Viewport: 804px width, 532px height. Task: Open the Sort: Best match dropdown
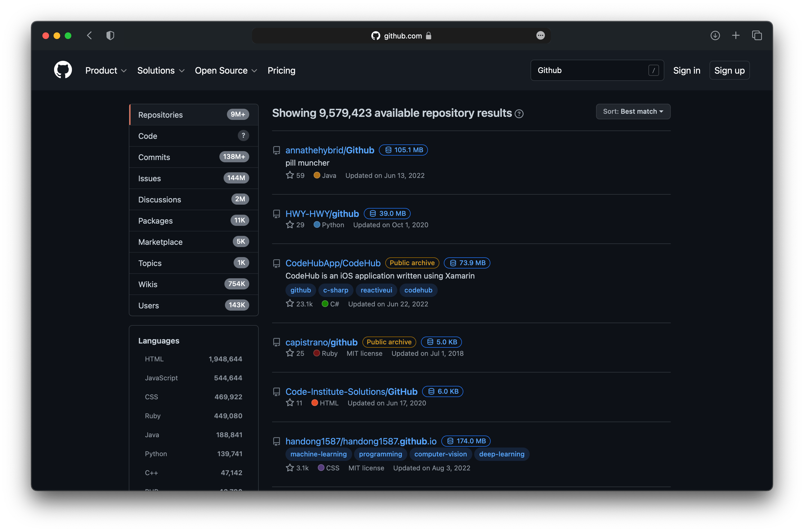[x=633, y=112]
